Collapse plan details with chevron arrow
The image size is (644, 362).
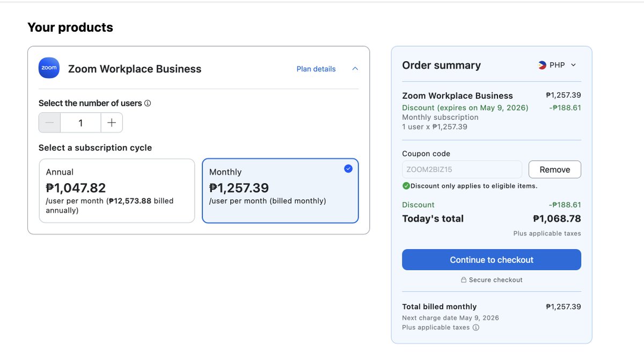355,69
